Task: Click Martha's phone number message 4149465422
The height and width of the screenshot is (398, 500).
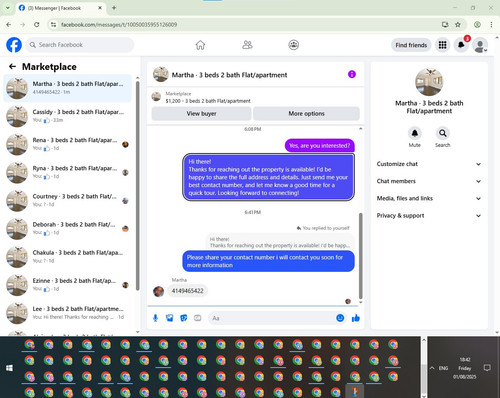Action: click(187, 291)
